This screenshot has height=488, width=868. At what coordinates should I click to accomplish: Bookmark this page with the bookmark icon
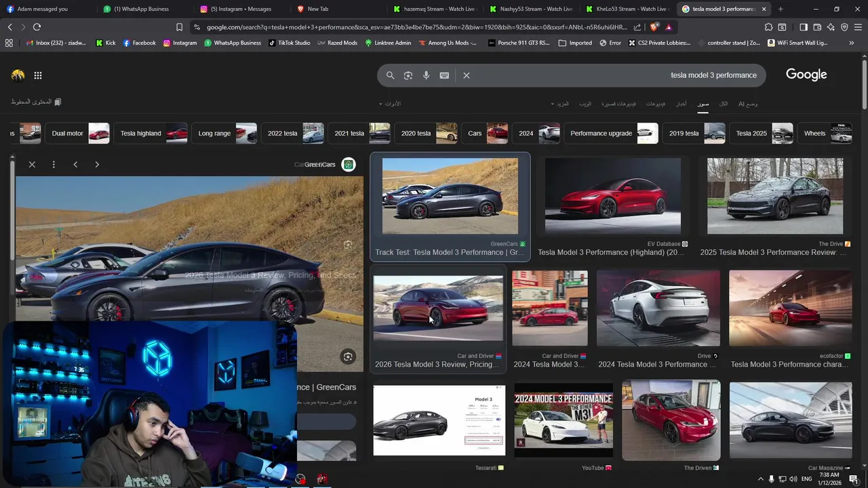tap(179, 27)
